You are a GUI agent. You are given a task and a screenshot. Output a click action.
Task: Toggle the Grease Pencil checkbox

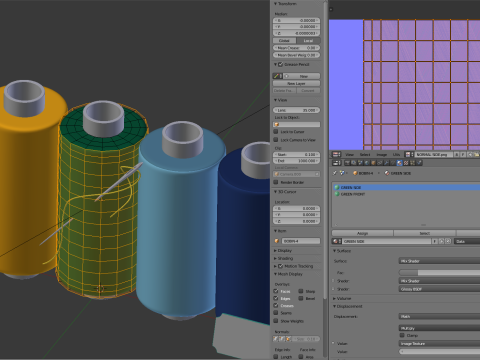(x=280, y=64)
